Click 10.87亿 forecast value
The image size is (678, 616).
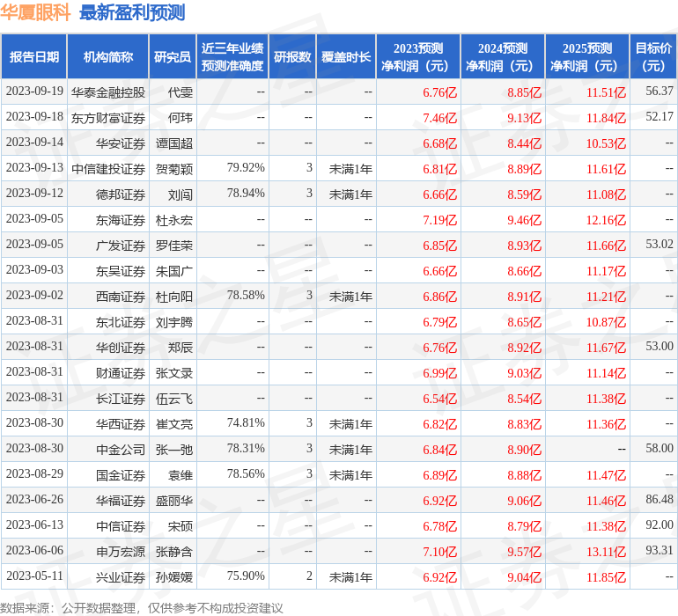pyautogui.click(x=606, y=321)
